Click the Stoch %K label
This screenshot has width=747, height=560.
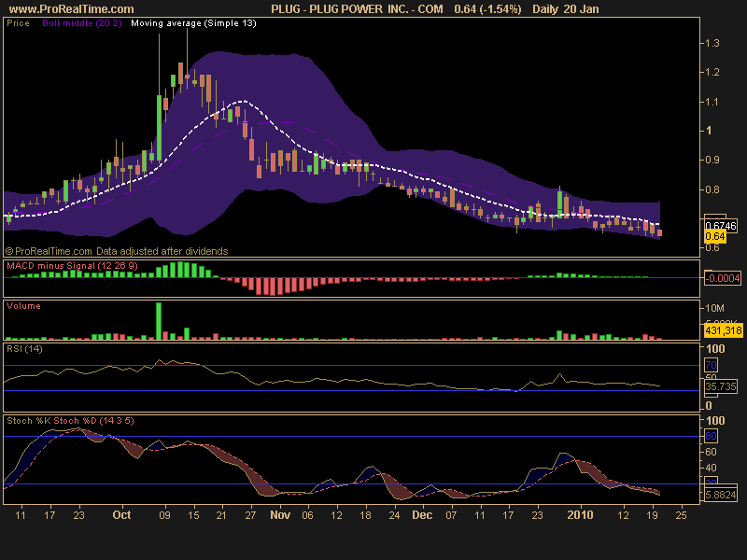29,421
